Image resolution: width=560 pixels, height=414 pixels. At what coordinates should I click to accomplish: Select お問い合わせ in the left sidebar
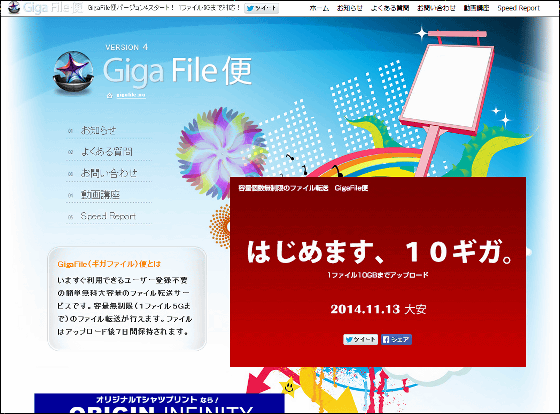pyautogui.click(x=109, y=173)
